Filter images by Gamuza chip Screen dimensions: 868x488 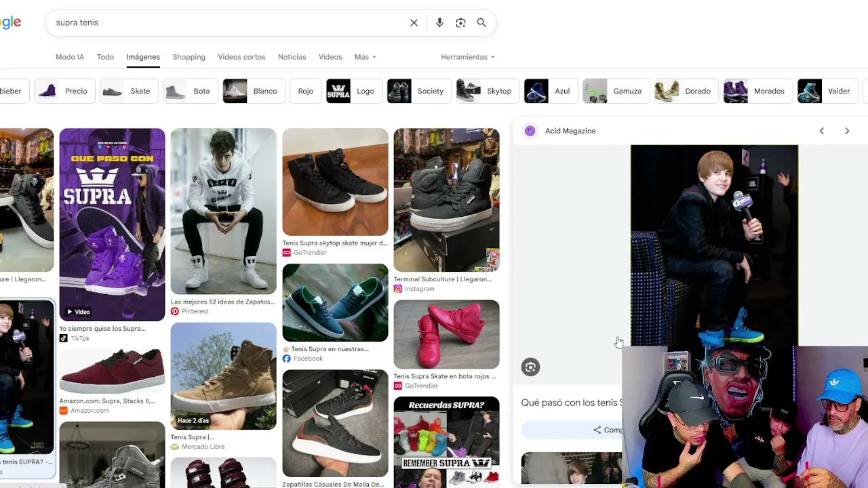click(615, 91)
